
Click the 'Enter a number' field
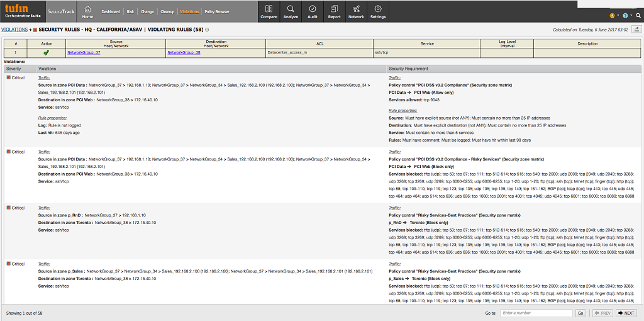click(x=536, y=313)
